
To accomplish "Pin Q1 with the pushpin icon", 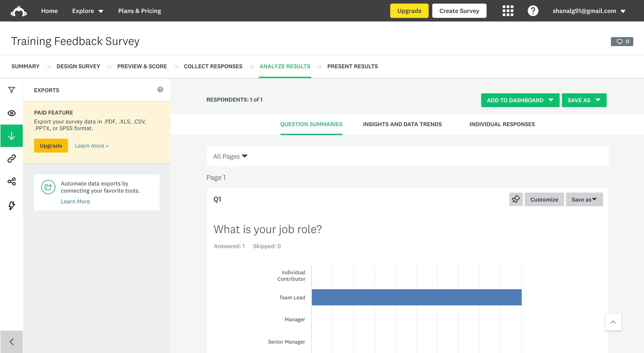I will [x=516, y=199].
